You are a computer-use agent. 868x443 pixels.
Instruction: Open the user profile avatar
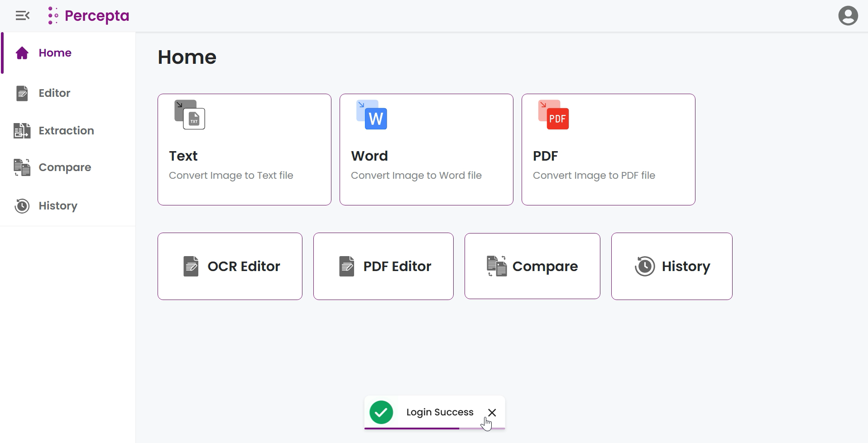[848, 15]
